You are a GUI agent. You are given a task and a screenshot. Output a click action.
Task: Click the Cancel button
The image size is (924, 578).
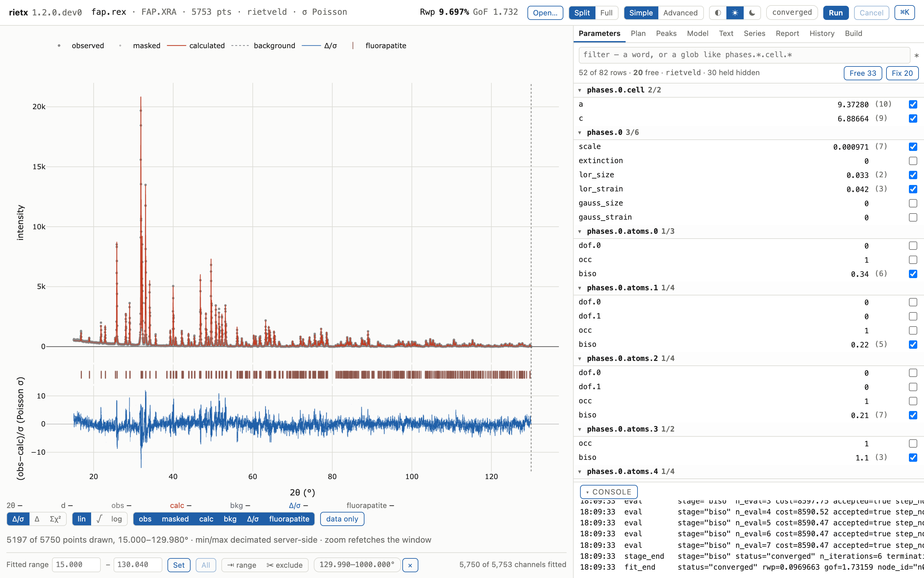pyautogui.click(x=871, y=13)
